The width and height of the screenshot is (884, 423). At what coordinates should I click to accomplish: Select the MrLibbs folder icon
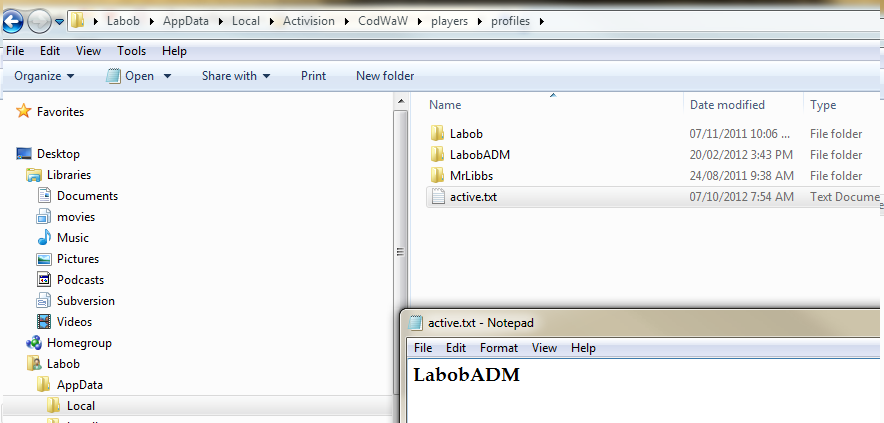coord(437,176)
